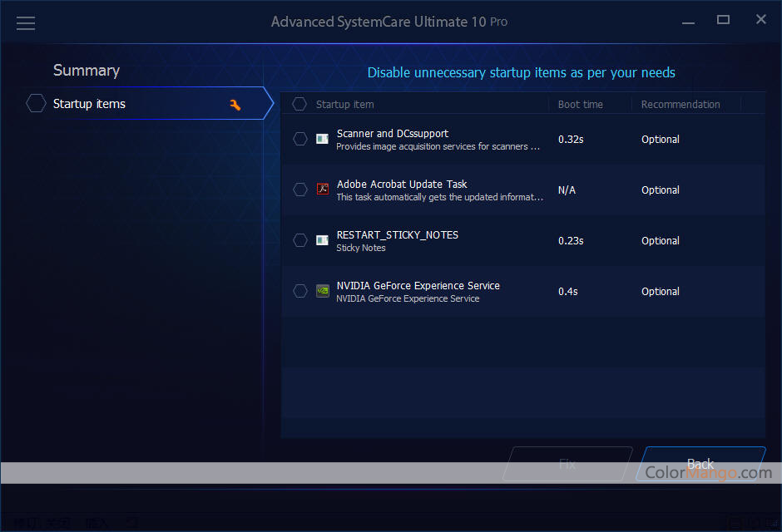The width and height of the screenshot is (782, 532).
Task: Check the Adobe Acrobat Update Task item
Action: pyautogui.click(x=299, y=190)
